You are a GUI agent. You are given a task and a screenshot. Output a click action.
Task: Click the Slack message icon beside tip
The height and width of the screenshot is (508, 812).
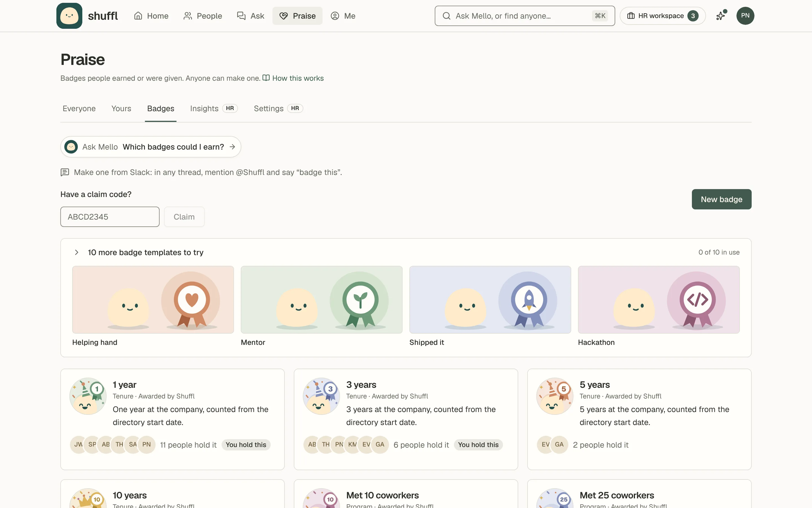(x=65, y=172)
